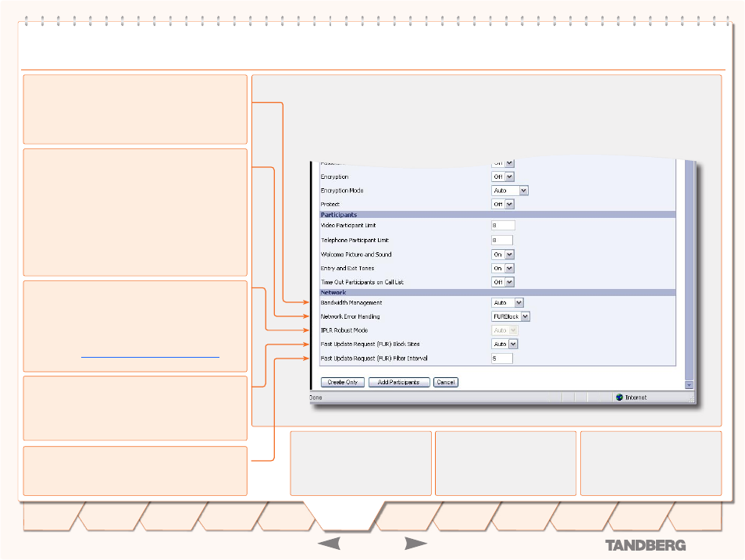Click the 'Bandwidth Management' label

coord(351,303)
